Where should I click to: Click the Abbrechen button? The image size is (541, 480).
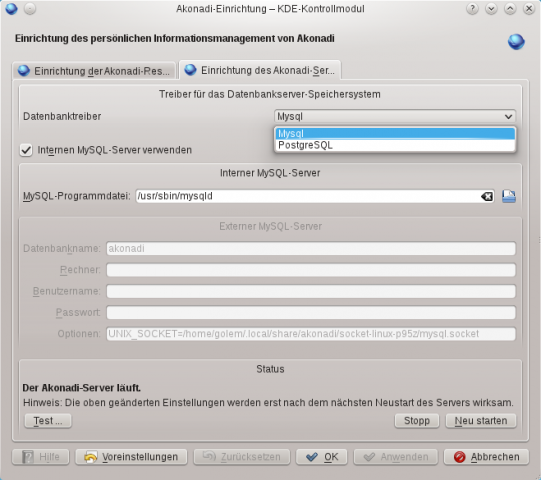(486, 457)
